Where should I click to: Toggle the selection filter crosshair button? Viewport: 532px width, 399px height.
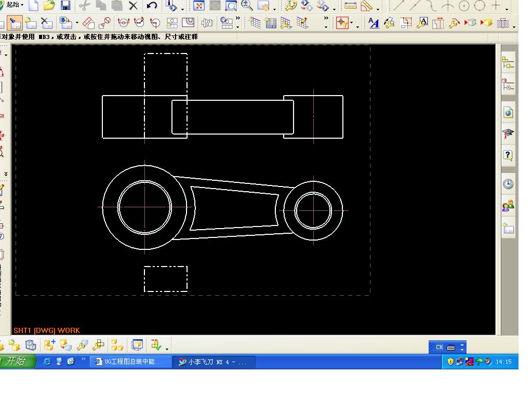click(x=342, y=23)
